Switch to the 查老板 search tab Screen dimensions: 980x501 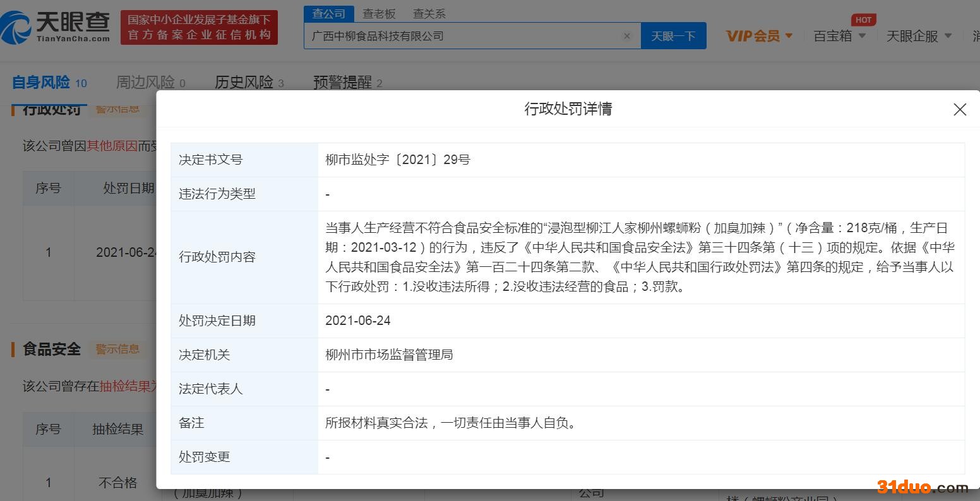pyautogui.click(x=379, y=13)
